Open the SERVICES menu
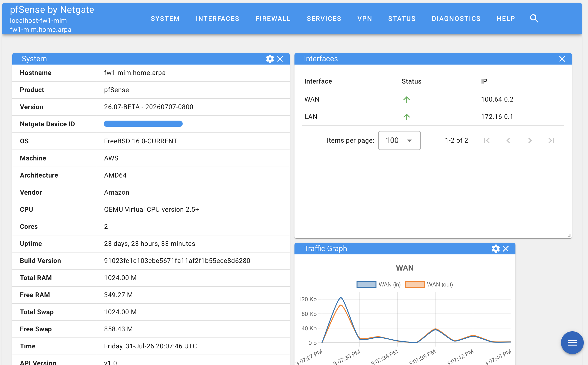This screenshot has width=588, height=365. click(324, 19)
